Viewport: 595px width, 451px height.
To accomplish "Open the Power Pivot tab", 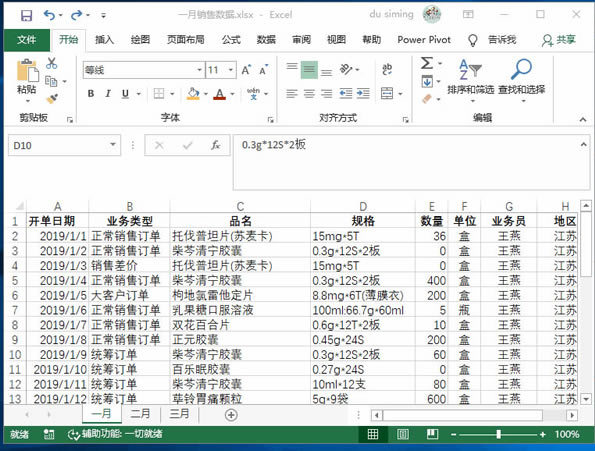I will coord(424,39).
